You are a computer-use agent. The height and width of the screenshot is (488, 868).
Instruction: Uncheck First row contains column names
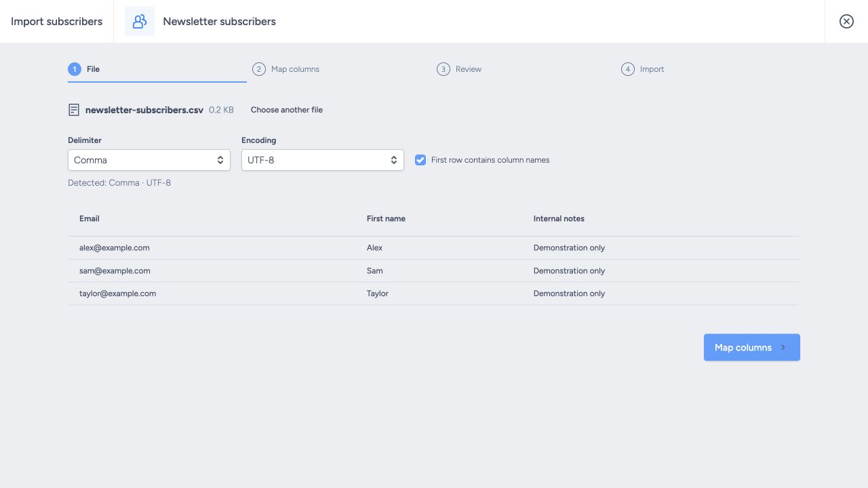420,160
